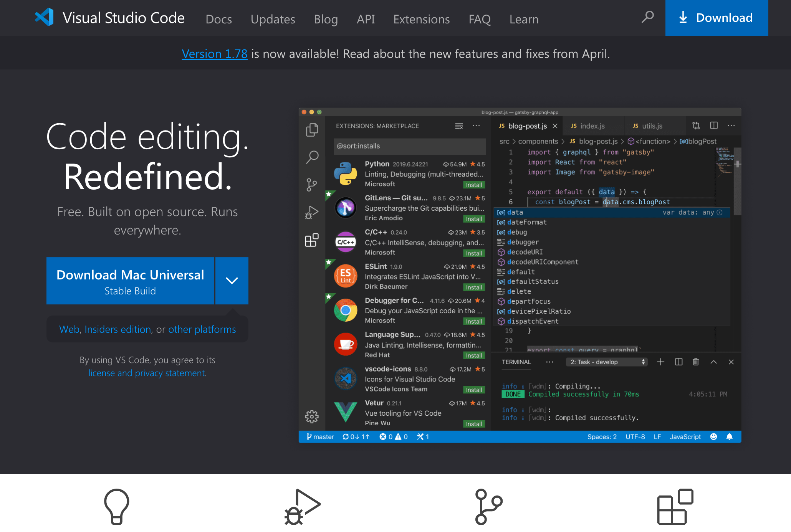This screenshot has width=791, height=532.
Task: Click the terminal panel ellipsis menu
Action: (x=549, y=362)
